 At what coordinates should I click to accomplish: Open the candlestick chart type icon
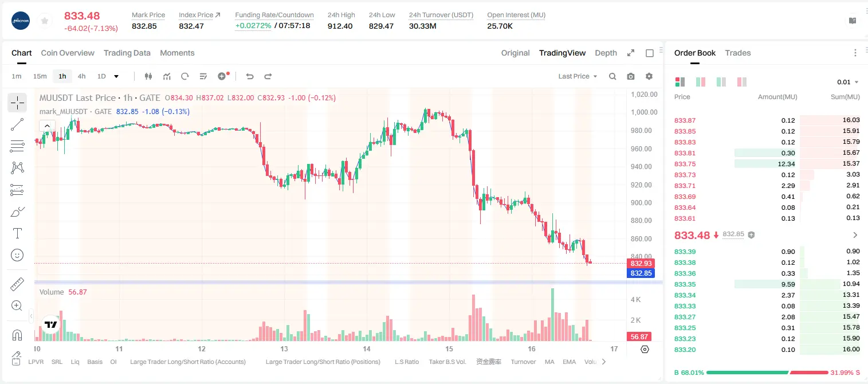[x=148, y=76]
